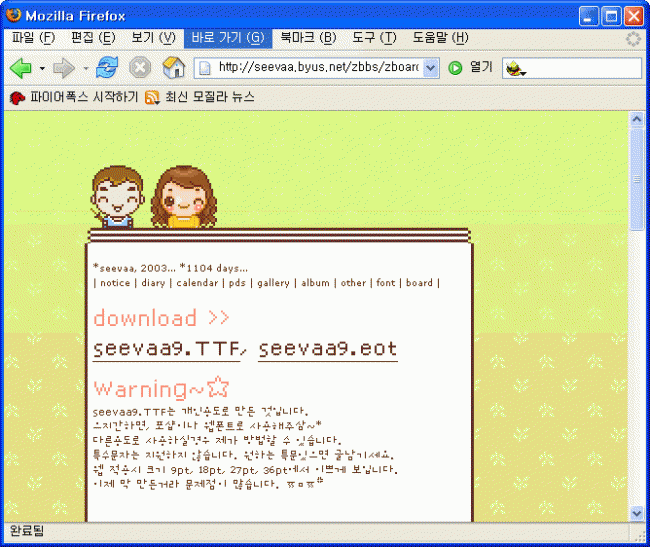Click the girl cartoon character image
This screenshot has height=547, width=650.
(x=184, y=196)
